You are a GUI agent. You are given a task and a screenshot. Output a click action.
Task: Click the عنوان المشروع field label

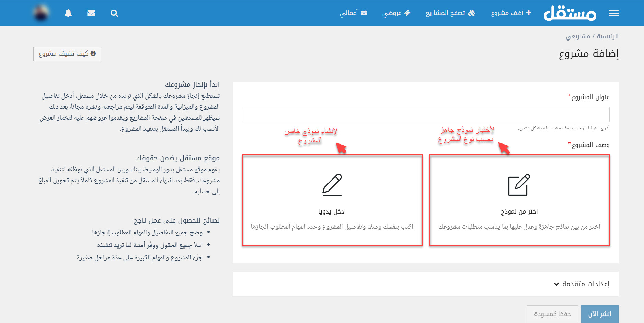[591, 97]
